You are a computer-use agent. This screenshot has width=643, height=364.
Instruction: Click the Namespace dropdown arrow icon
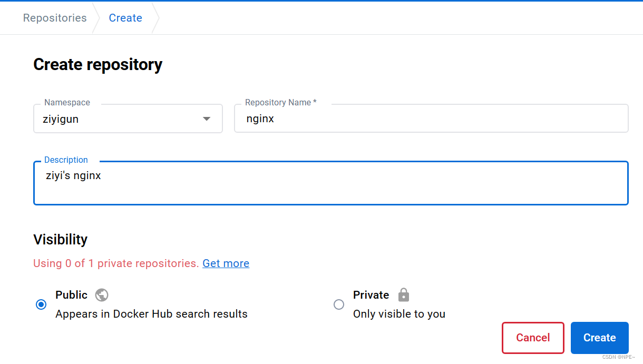point(207,119)
